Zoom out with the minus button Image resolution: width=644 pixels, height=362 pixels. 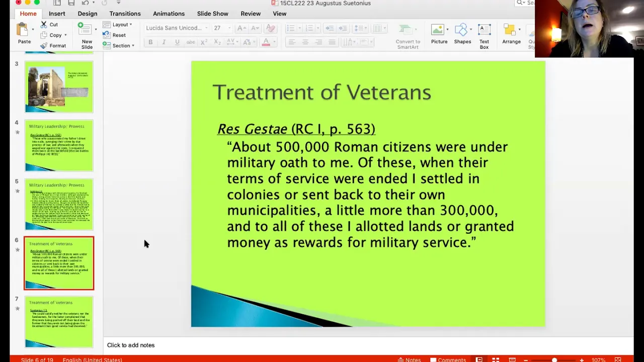(x=526, y=359)
